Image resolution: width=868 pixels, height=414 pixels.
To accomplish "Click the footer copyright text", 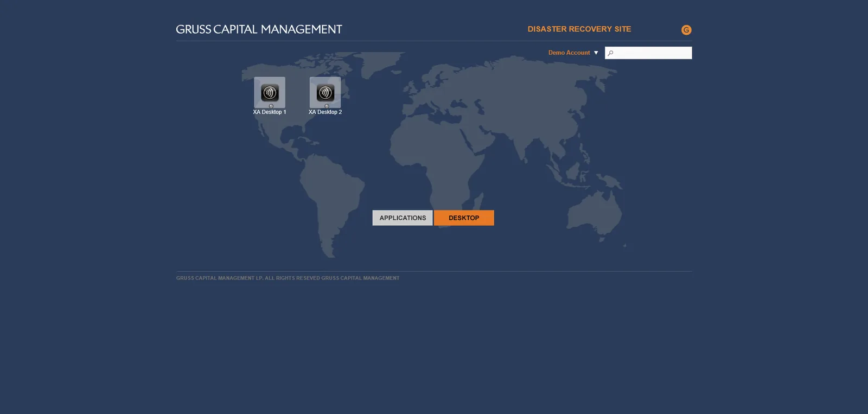I will 288,278.
